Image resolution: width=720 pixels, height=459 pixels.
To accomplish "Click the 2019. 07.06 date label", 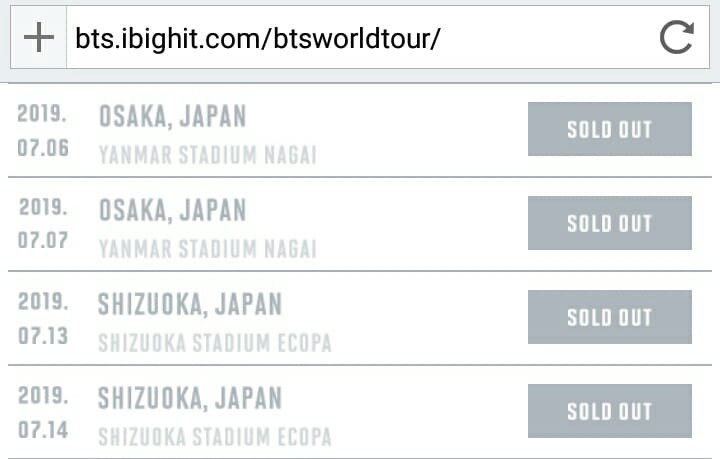I will (x=43, y=131).
